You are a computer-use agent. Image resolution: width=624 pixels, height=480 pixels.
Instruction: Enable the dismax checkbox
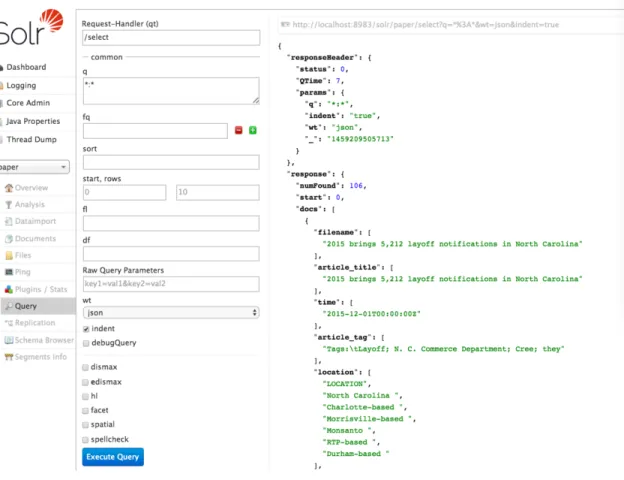click(x=85, y=367)
